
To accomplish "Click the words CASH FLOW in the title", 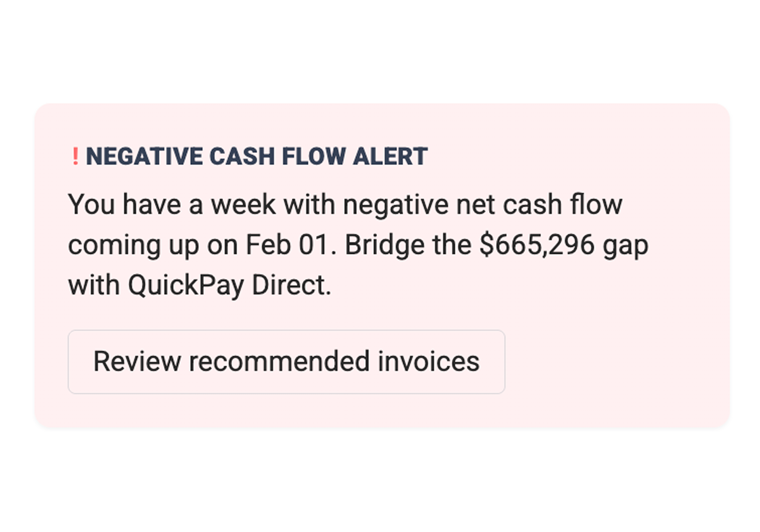I will [x=278, y=156].
